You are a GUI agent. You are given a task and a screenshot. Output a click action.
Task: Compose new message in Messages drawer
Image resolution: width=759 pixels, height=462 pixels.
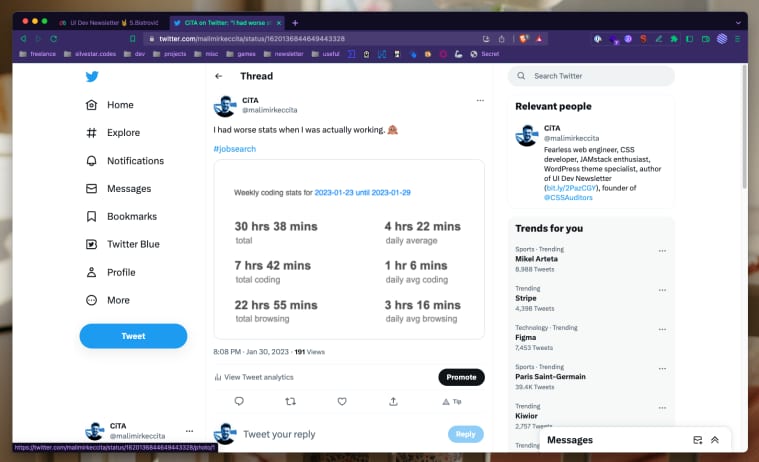pyautogui.click(x=698, y=440)
